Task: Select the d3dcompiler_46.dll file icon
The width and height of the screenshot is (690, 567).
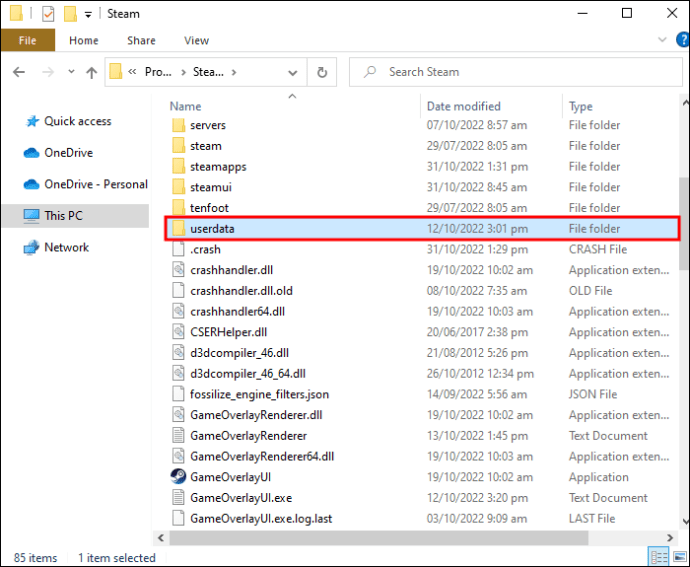Action: 178,353
